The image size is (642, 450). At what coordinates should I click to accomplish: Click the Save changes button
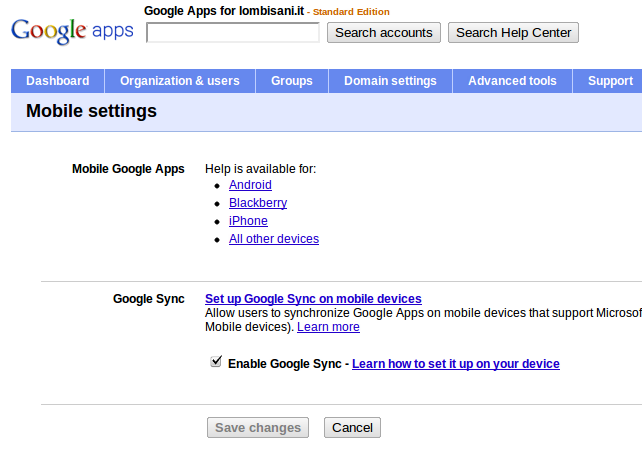258,428
